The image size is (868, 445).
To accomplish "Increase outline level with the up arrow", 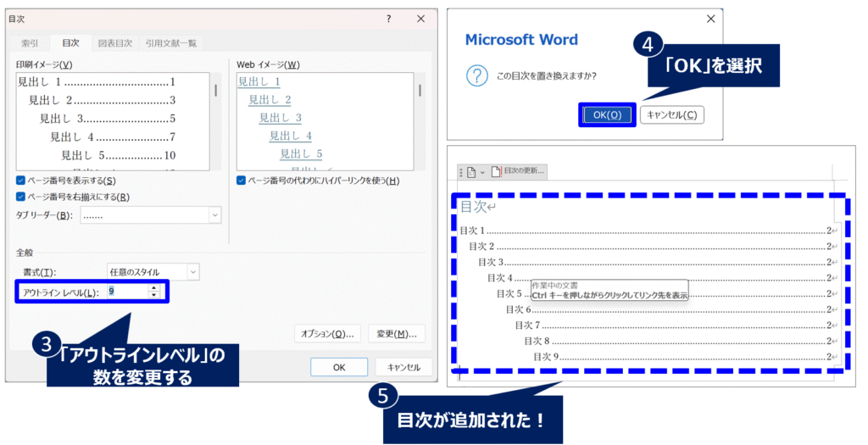I will pyautogui.click(x=154, y=288).
